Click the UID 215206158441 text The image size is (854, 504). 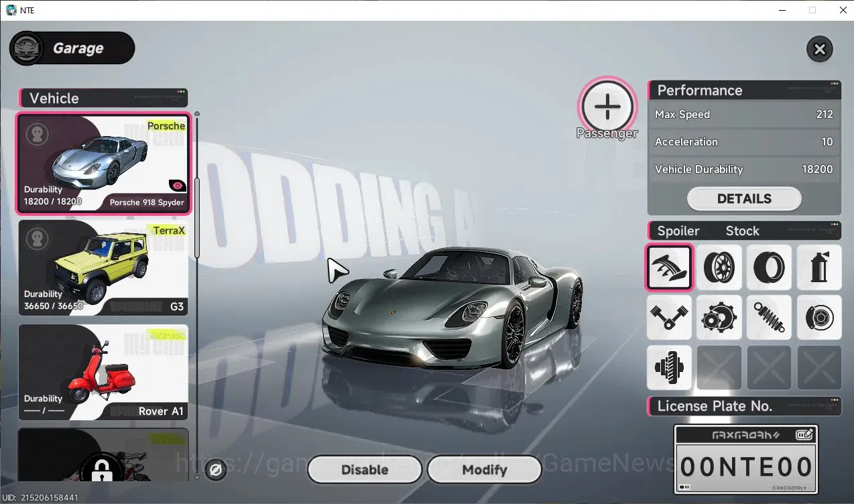(x=40, y=498)
